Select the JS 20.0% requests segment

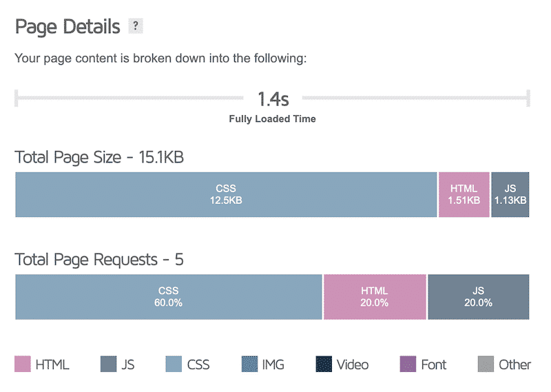(479, 297)
